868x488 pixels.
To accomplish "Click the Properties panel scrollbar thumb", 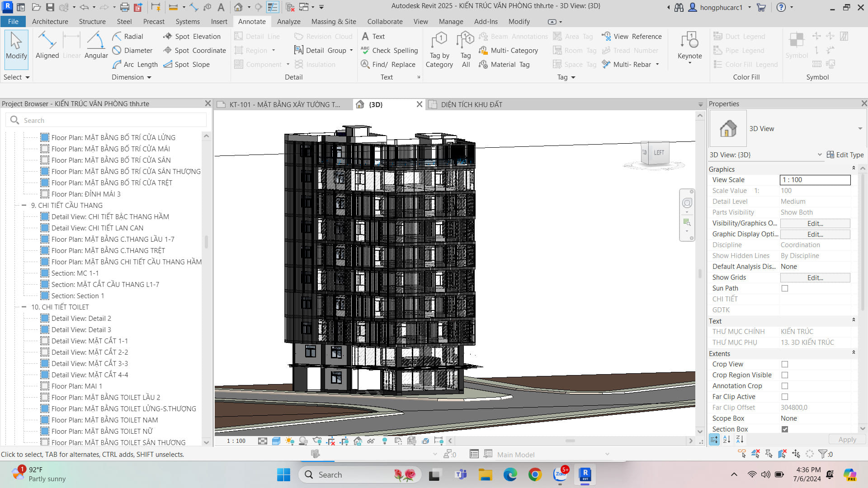I will [x=863, y=243].
